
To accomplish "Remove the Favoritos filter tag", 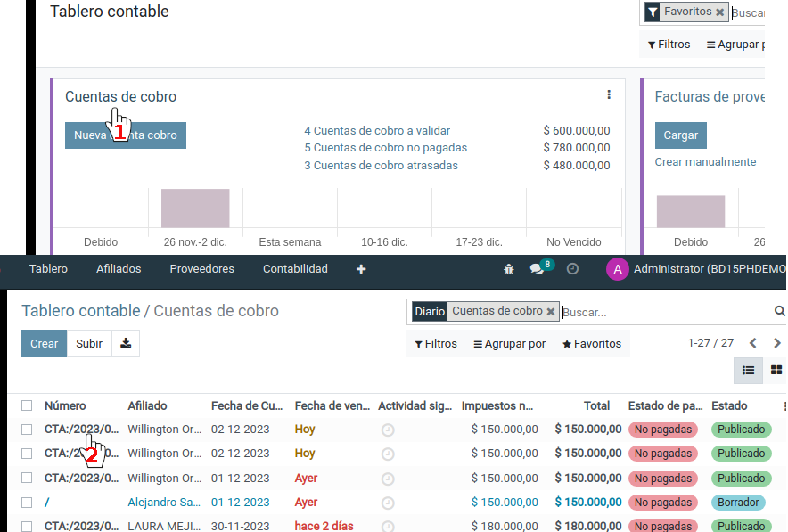I will [720, 12].
